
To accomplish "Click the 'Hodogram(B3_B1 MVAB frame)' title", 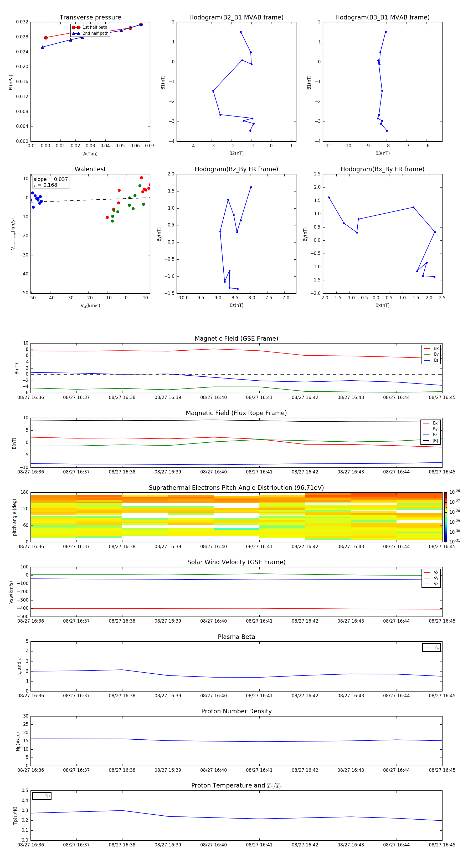I will [382, 18].
